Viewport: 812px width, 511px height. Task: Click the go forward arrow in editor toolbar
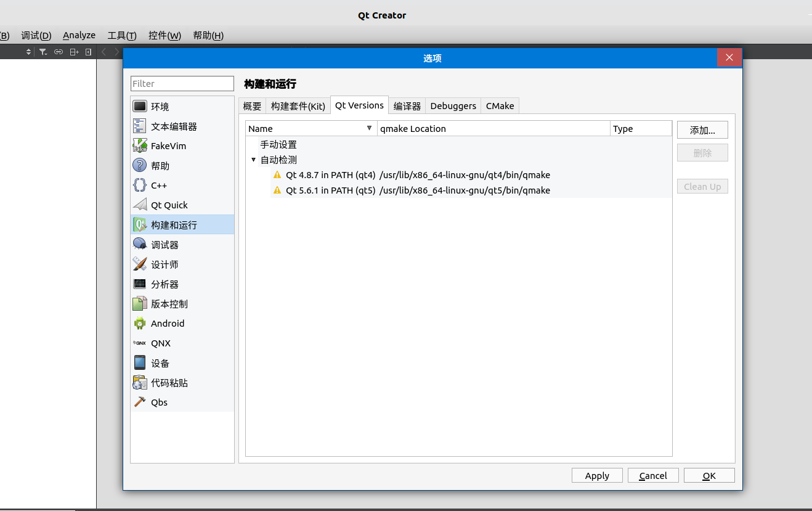(x=116, y=52)
